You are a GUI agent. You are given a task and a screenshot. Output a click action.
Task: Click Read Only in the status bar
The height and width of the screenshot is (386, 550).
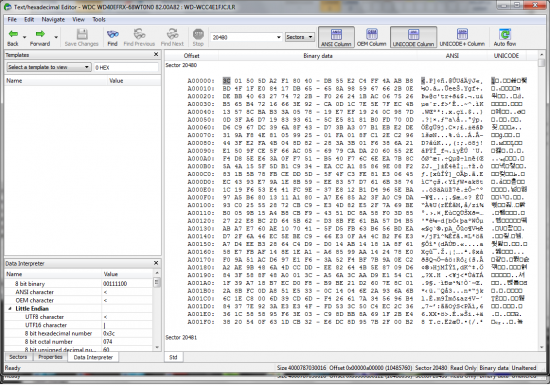(463, 368)
